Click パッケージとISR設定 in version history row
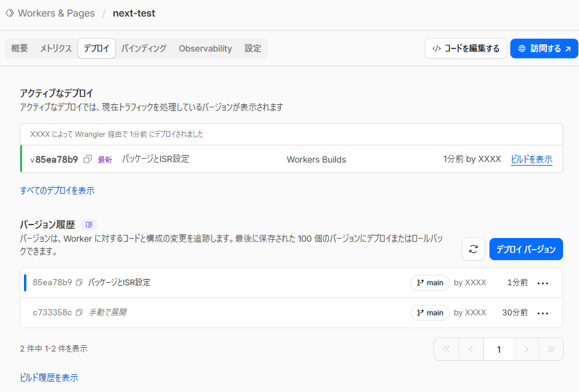Screen dimensions: 579x392 coord(119,283)
